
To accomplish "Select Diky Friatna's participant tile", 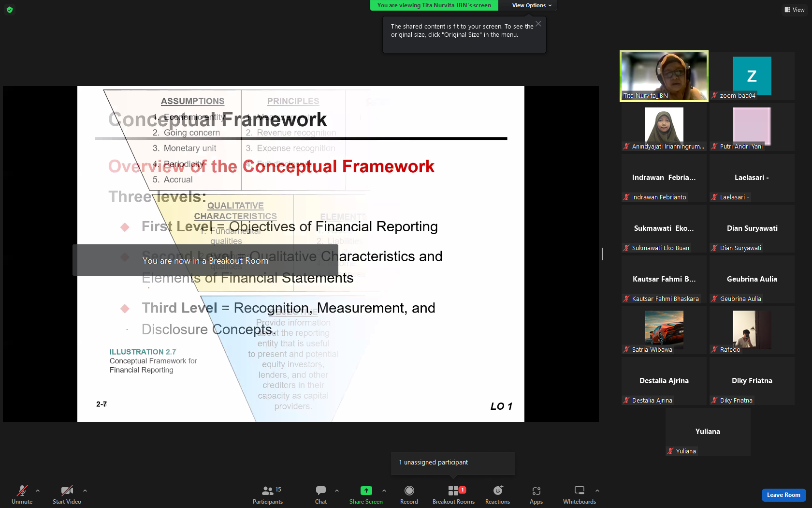I will (x=752, y=381).
